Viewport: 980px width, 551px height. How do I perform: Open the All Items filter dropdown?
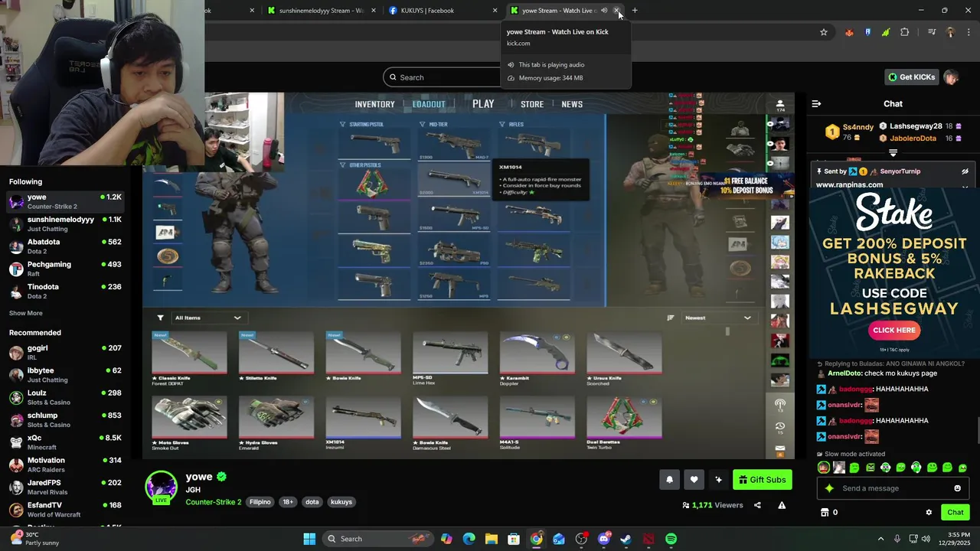tap(207, 318)
